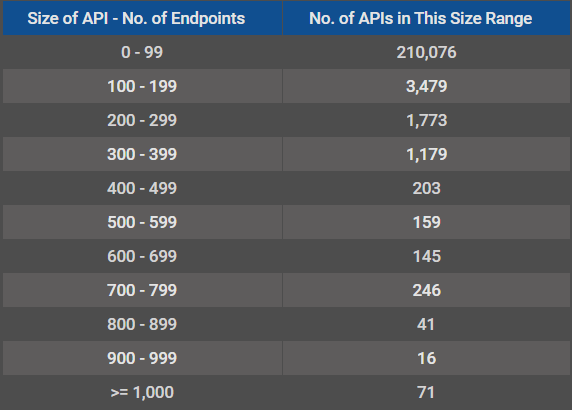Screen dimensions: 572x410
Task: Click the 'No. of APIs in This Size Range' header
Action: pyautogui.click(x=426, y=18)
